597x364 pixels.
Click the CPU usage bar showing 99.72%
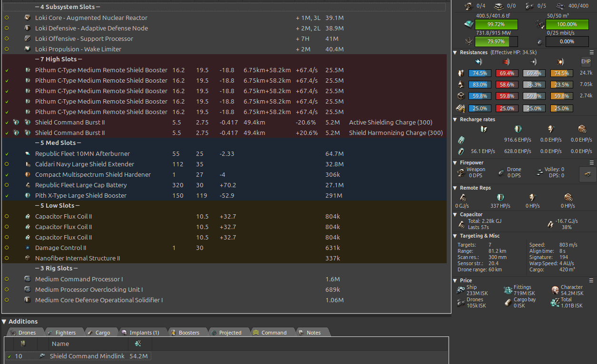[x=496, y=24]
